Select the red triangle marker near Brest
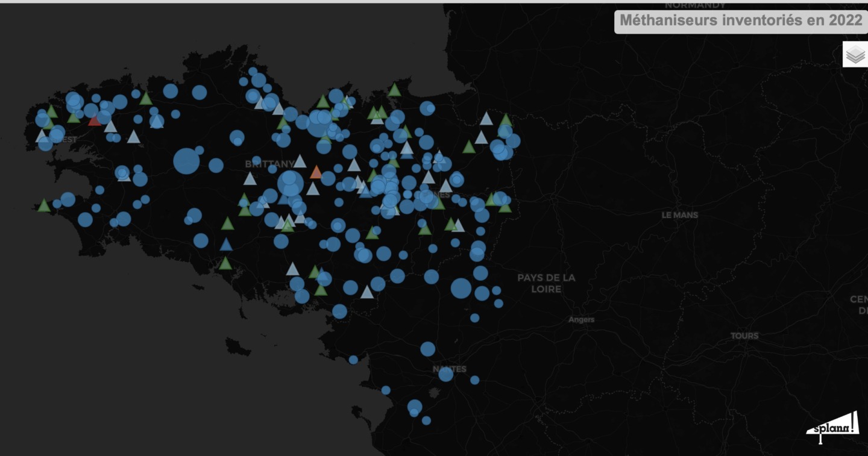 point(95,120)
